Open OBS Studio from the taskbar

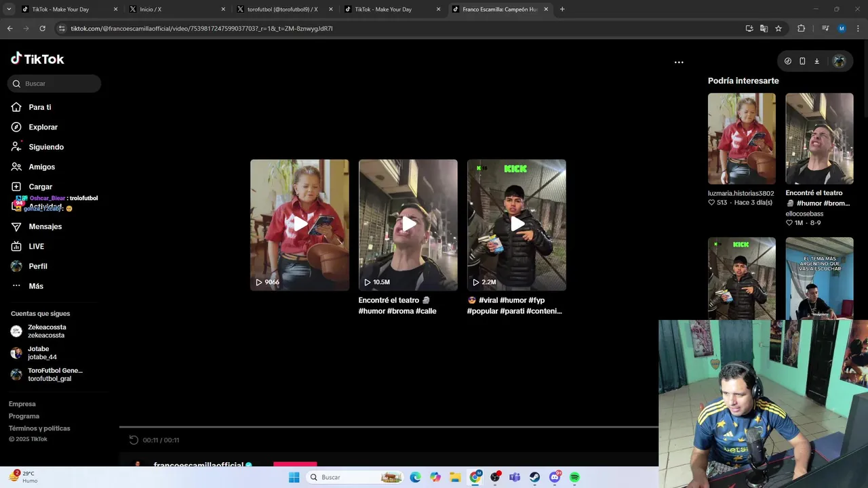(x=495, y=477)
